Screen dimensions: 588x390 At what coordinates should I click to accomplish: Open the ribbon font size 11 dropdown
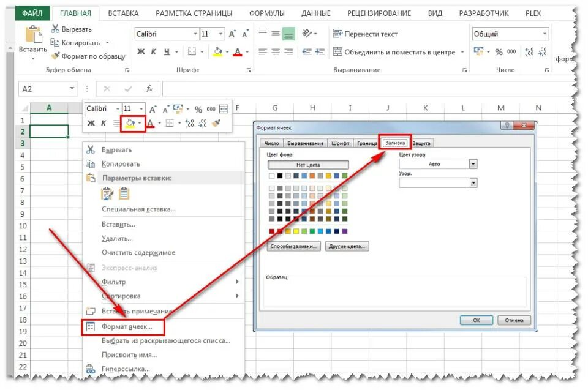pos(221,34)
